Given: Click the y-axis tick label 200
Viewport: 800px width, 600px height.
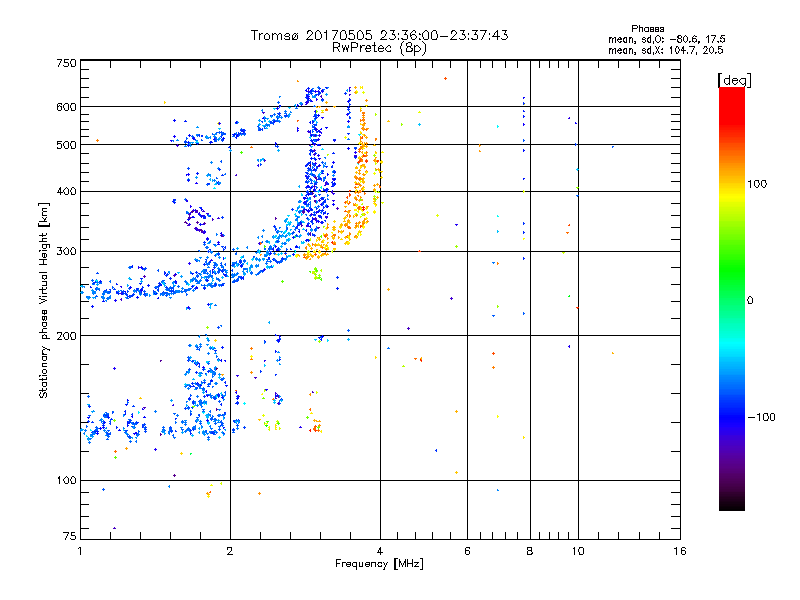Looking at the screenshot, I should click(66, 336).
